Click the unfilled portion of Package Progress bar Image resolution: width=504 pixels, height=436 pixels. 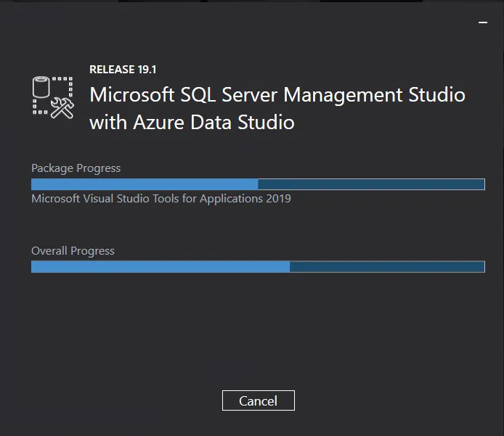click(x=370, y=184)
